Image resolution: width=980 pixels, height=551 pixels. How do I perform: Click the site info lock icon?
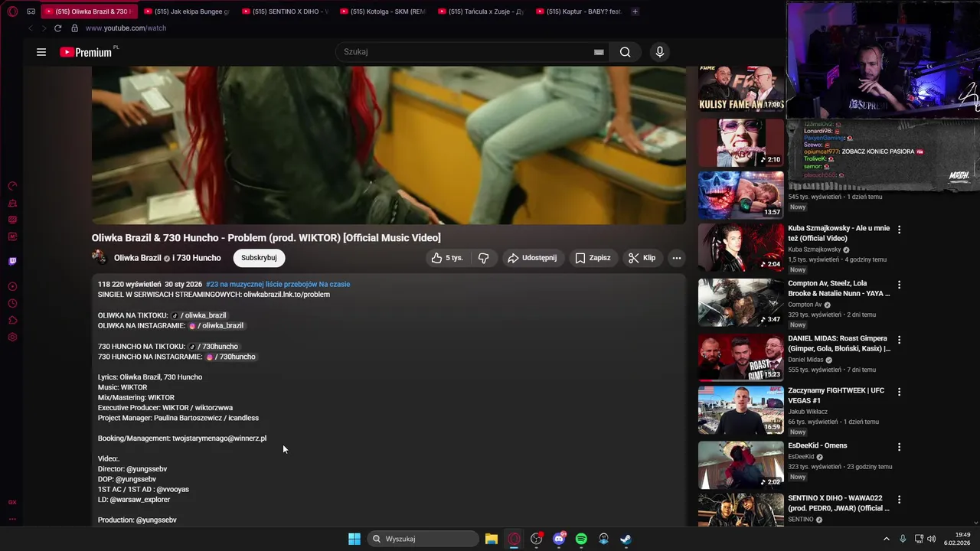[x=74, y=28]
